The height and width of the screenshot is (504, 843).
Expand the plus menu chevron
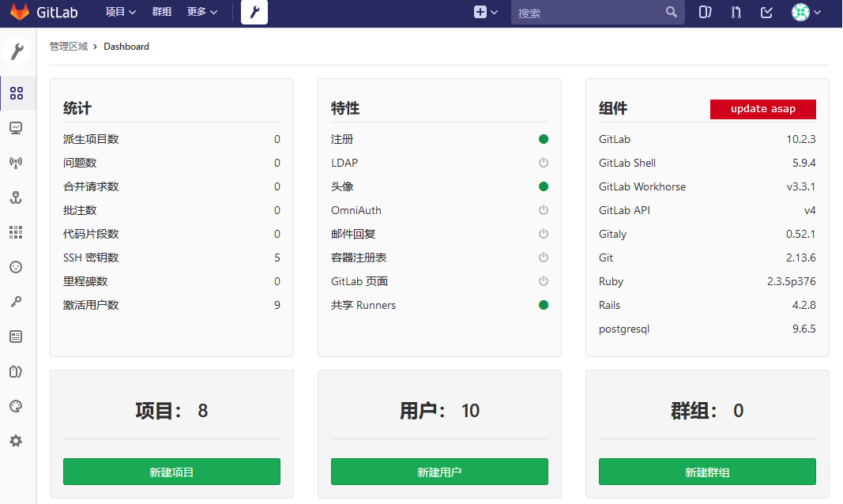494,12
